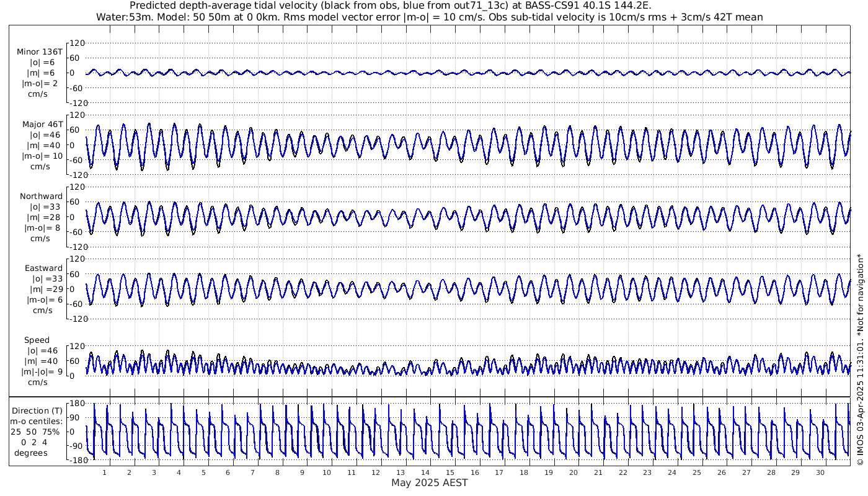The image size is (868, 496).
Task: Click '|m|-|o|= 9' under Speed label
Action: click(x=41, y=372)
